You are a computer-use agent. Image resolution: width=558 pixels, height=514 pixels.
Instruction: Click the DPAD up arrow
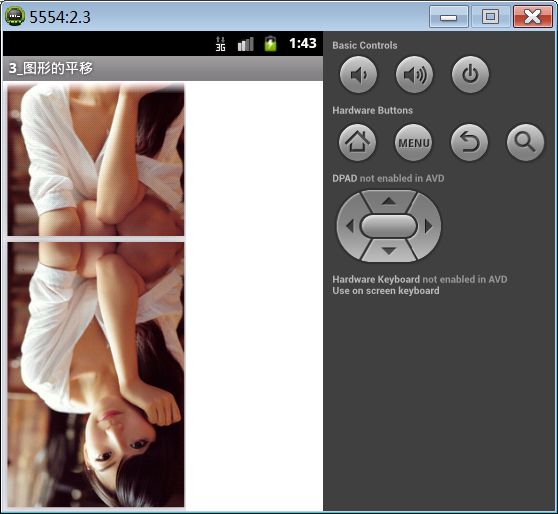[389, 201]
